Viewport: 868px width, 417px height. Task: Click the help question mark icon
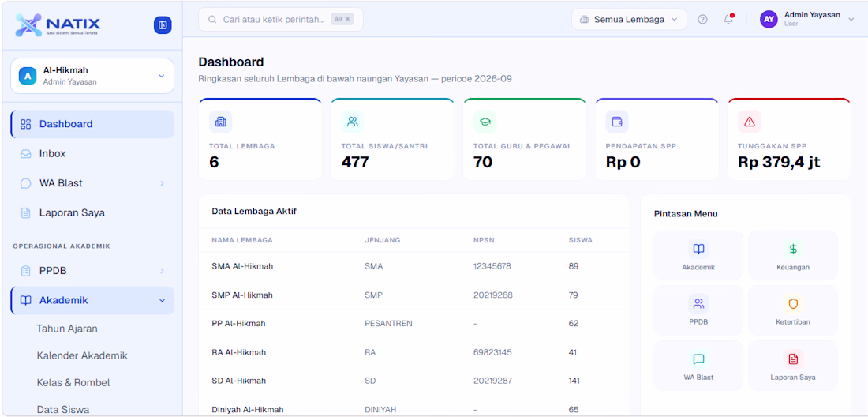click(x=702, y=20)
